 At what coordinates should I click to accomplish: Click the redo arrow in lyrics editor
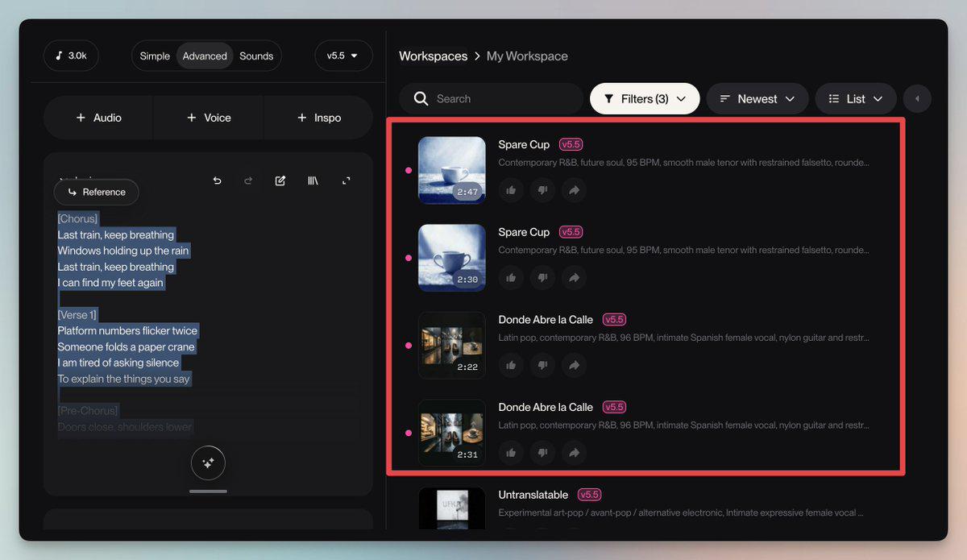pos(248,181)
